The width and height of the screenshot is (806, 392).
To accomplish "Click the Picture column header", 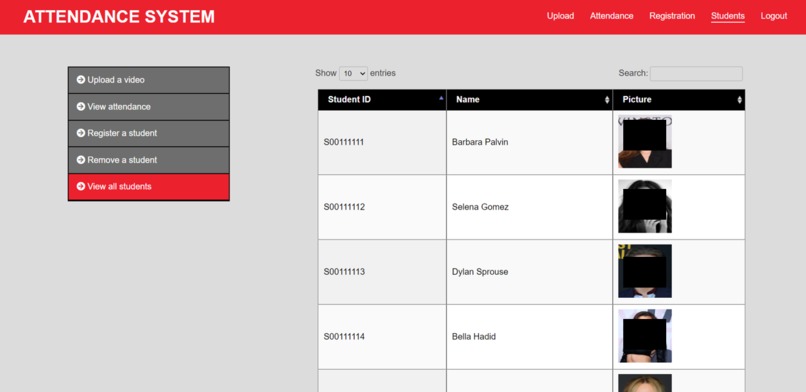I will [679, 100].
